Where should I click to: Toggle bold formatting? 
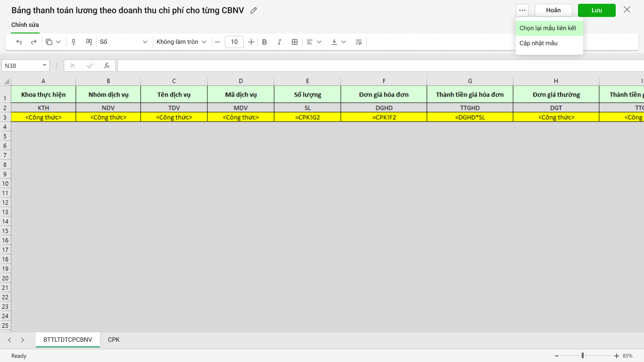[264, 42]
